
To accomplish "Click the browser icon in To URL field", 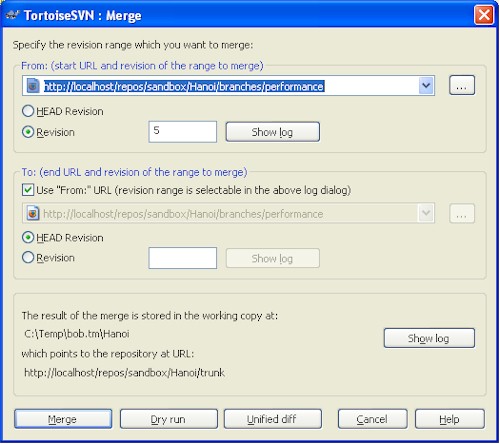I will (x=33, y=213).
